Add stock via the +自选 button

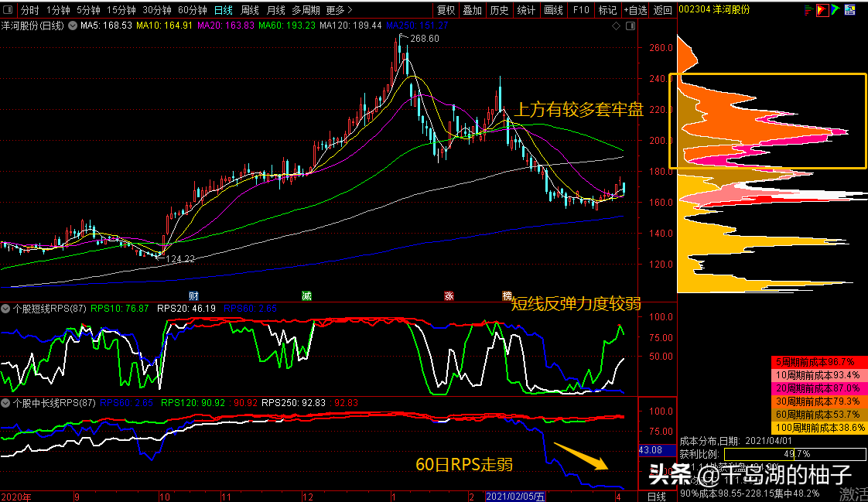tap(635, 10)
